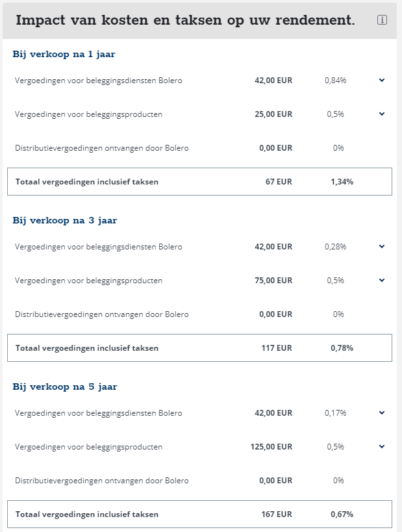Click the 125,00 EUR amount
This screenshot has height=532, width=402.
coord(271,446)
